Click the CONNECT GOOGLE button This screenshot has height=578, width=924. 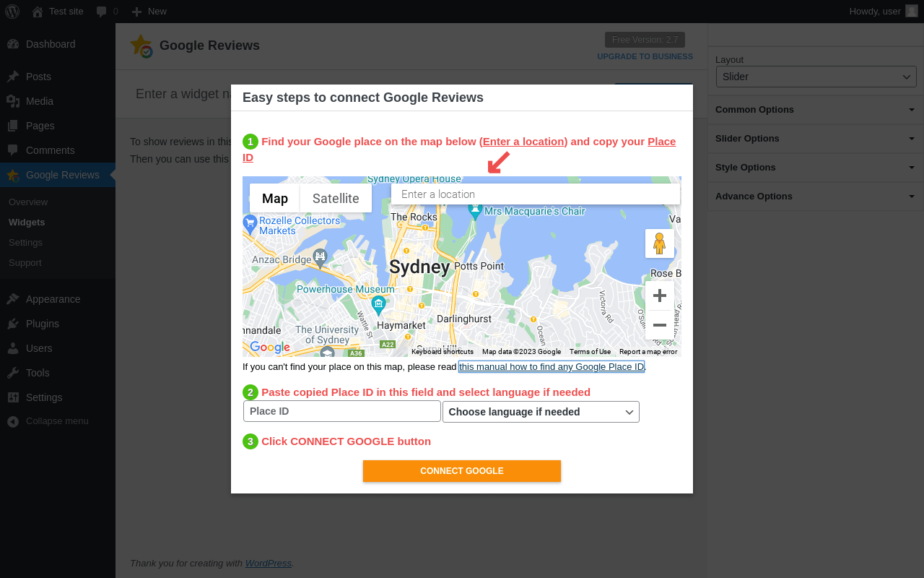point(462,471)
